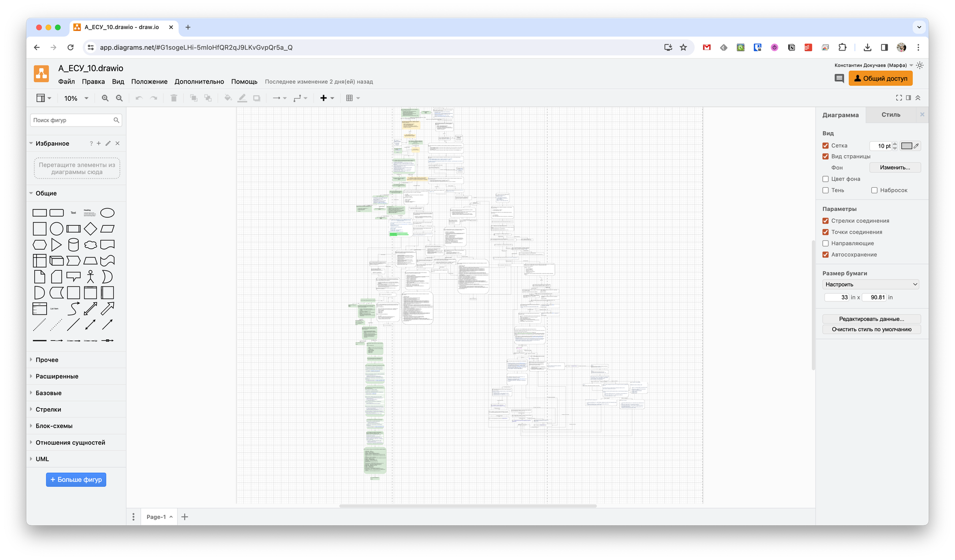Viewport: 955px width, 560px height.
Task: Enable the Тень checkbox
Action: (x=826, y=190)
